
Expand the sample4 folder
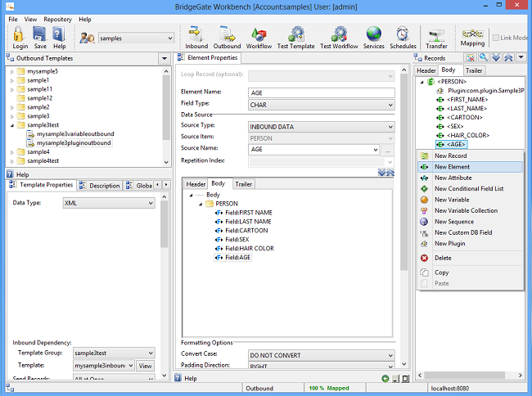[x=12, y=152]
